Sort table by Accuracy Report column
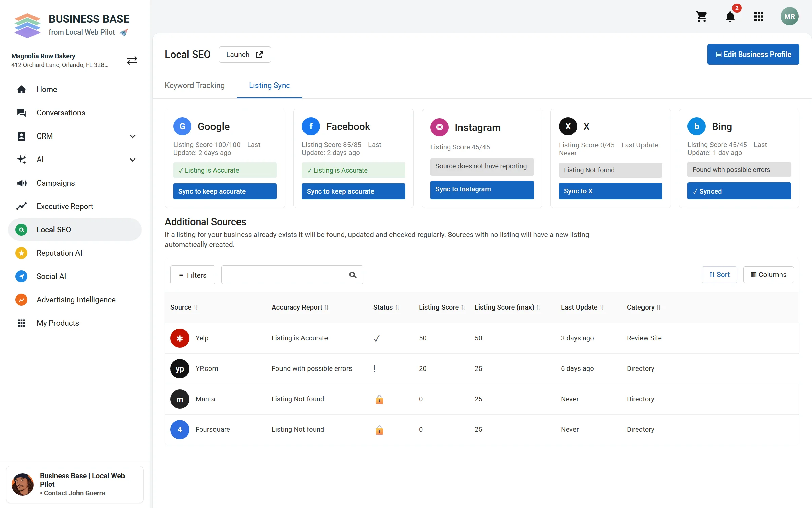 pyautogui.click(x=300, y=307)
